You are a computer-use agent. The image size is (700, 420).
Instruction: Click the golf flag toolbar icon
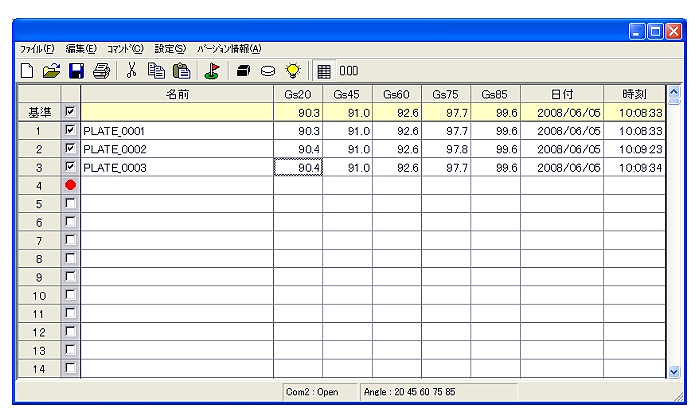212,71
